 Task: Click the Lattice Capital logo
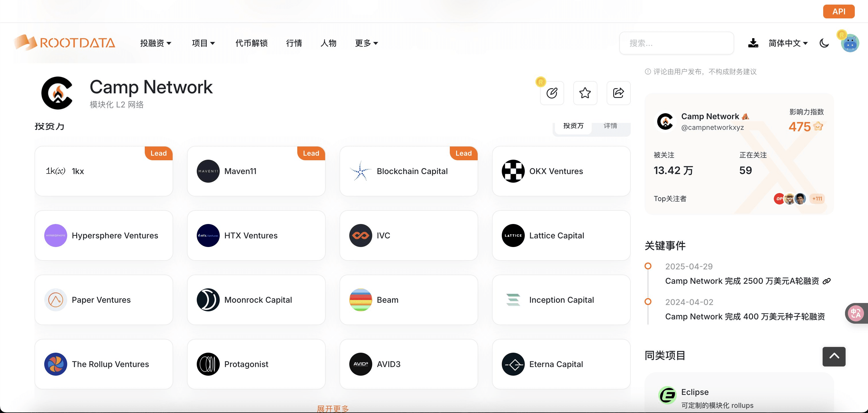(513, 236)
